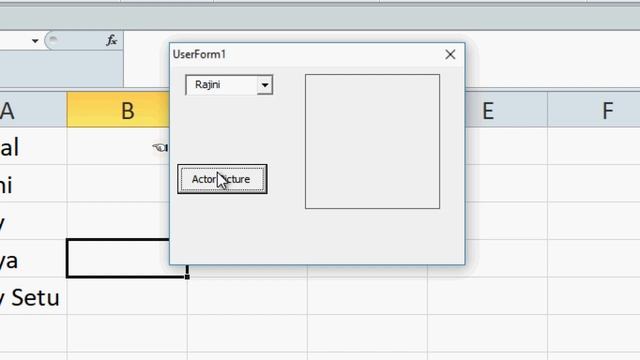The width and height of the screenshot is (640, 360).
Task: Click the empty picture frame in UserForm1
Action: tap(372, 141)
